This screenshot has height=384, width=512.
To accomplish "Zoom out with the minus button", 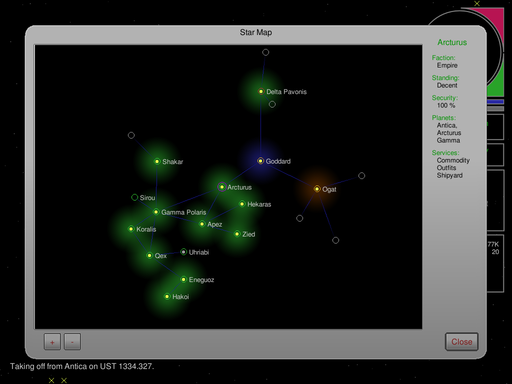I will [72, 342].
